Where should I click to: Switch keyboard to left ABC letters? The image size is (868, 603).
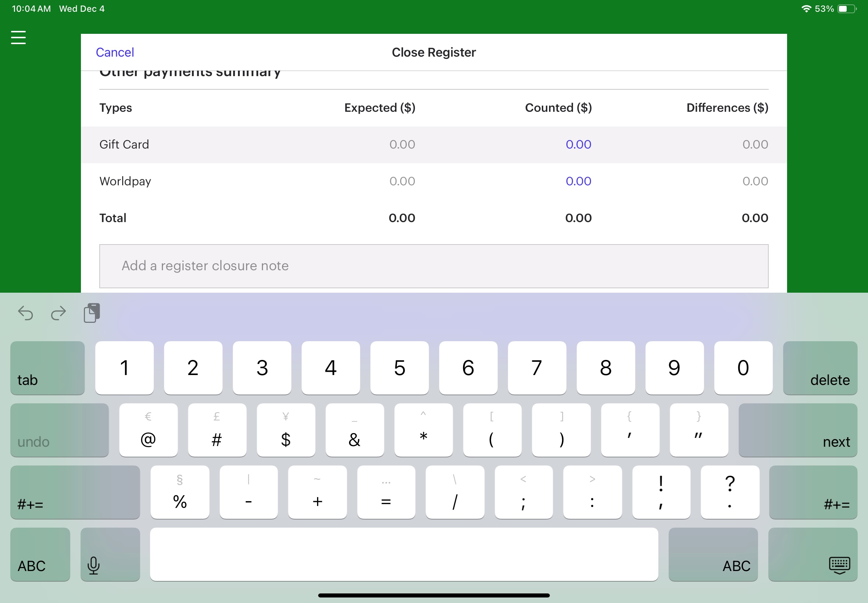(x=40, y=554)
